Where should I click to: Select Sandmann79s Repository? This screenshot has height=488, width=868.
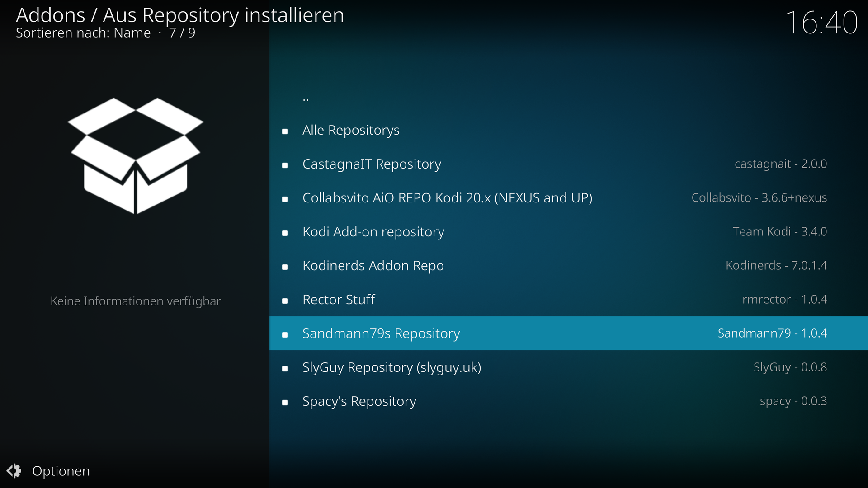pyautogui.click(x=568, y=333)
